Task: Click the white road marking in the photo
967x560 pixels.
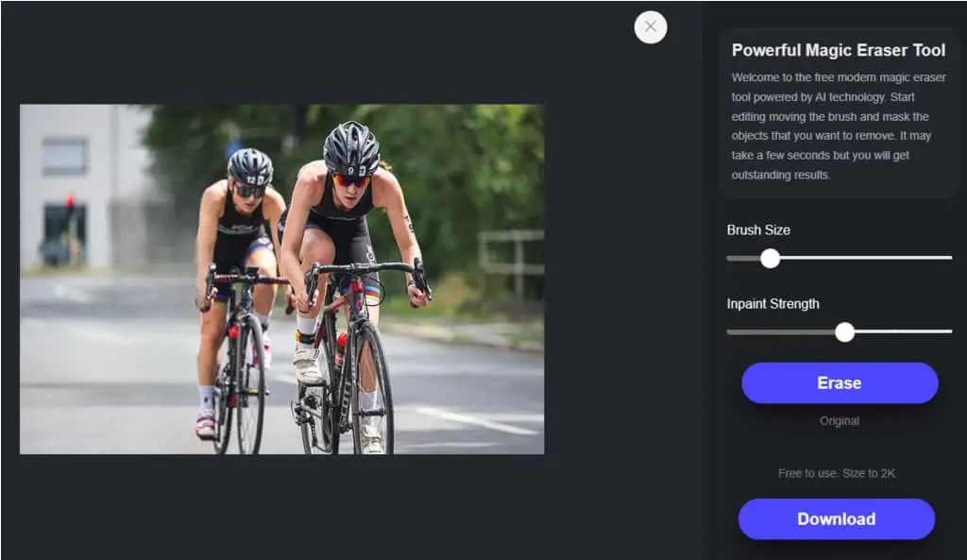Action: (476, 420)
